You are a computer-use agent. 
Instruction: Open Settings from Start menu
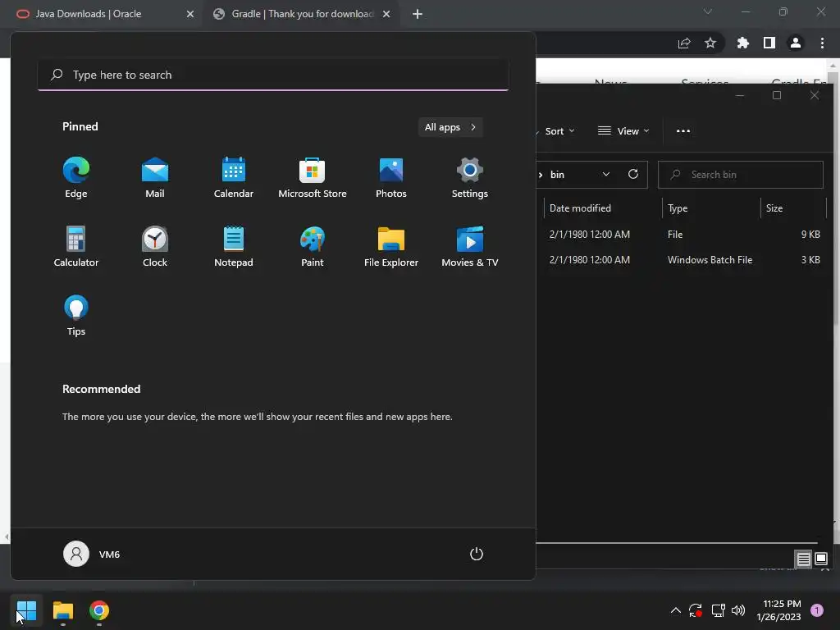[x=470, y=178]
